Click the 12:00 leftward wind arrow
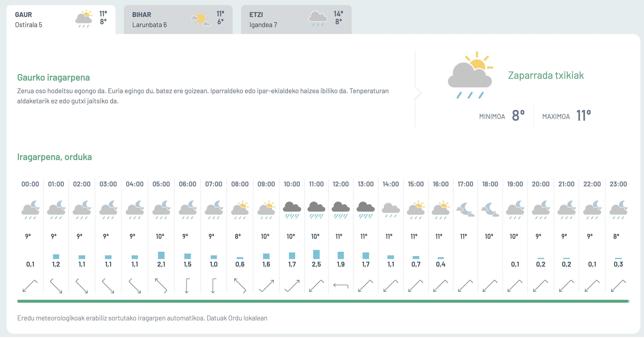 (x=341, y=285)
